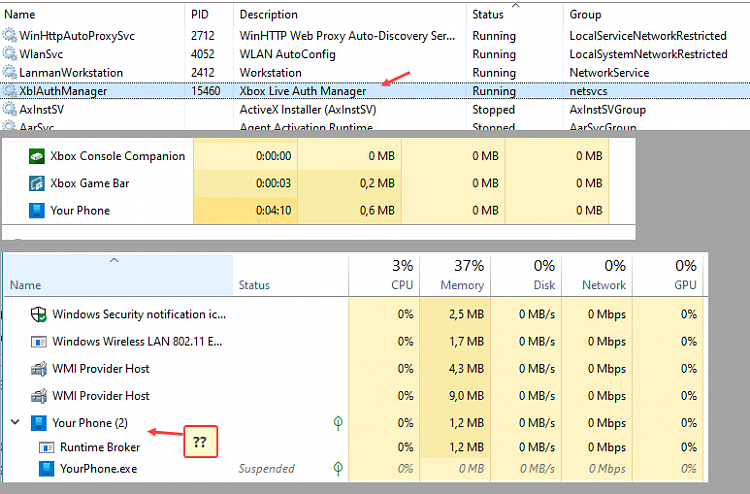Click the Windows Security notification shield icon

(39, 314)
